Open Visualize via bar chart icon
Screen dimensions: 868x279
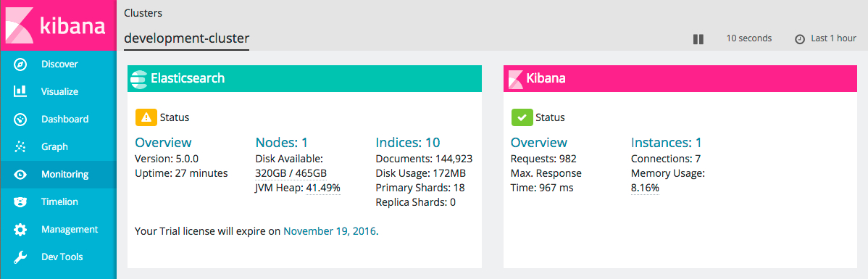(20, 91)
